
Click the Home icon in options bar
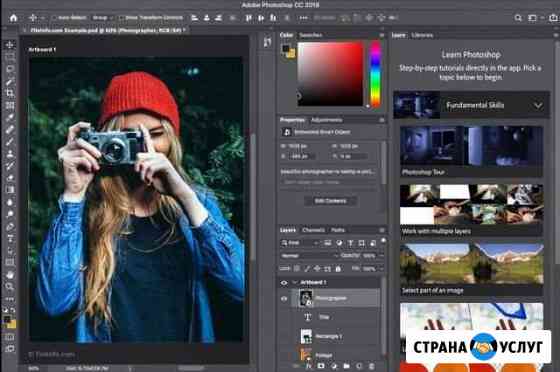click(x=13, y=17)
